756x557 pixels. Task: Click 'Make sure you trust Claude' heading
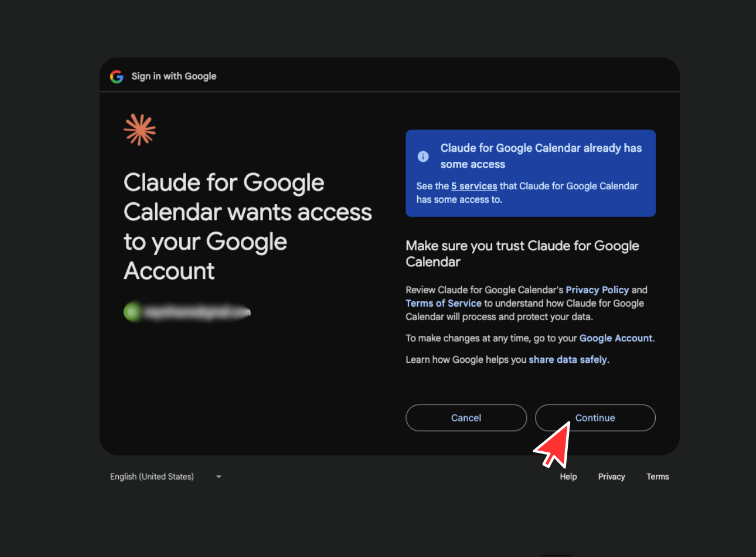522,254
